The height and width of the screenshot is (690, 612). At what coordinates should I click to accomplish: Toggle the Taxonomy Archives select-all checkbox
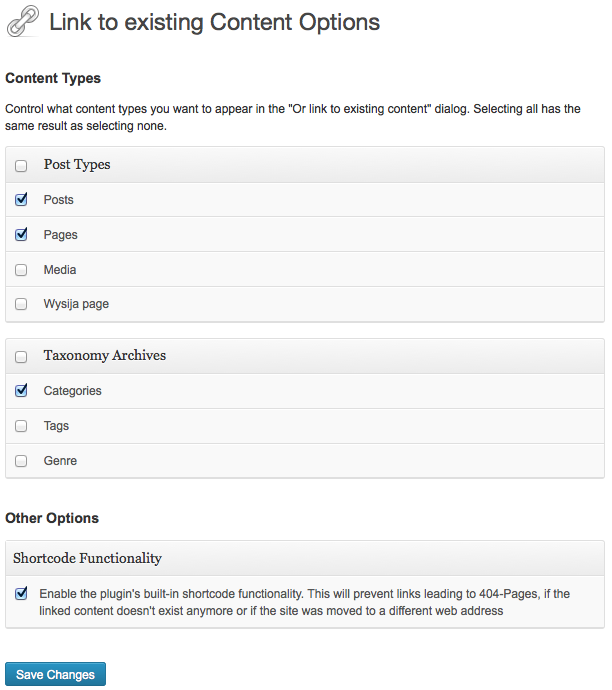tap(21, 356)
